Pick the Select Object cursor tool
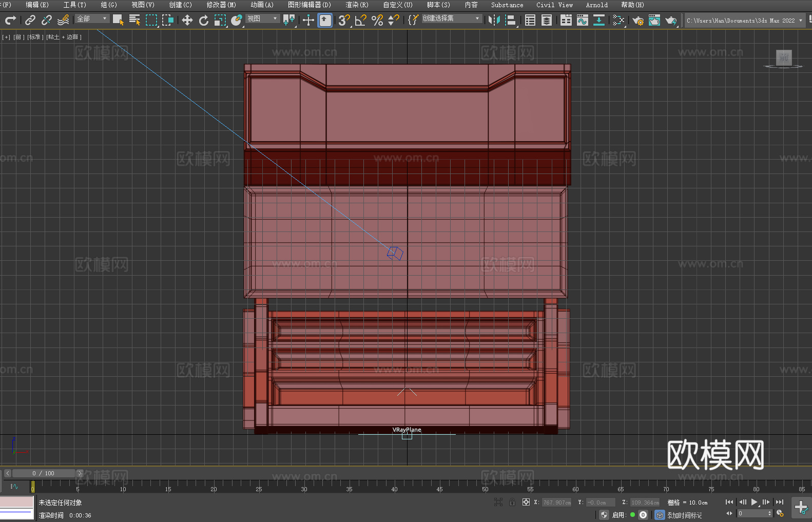 click(x=118, y=20)
